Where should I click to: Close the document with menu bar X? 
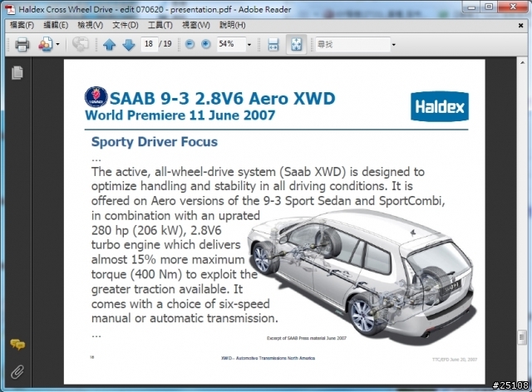click(x=521, y=25)
